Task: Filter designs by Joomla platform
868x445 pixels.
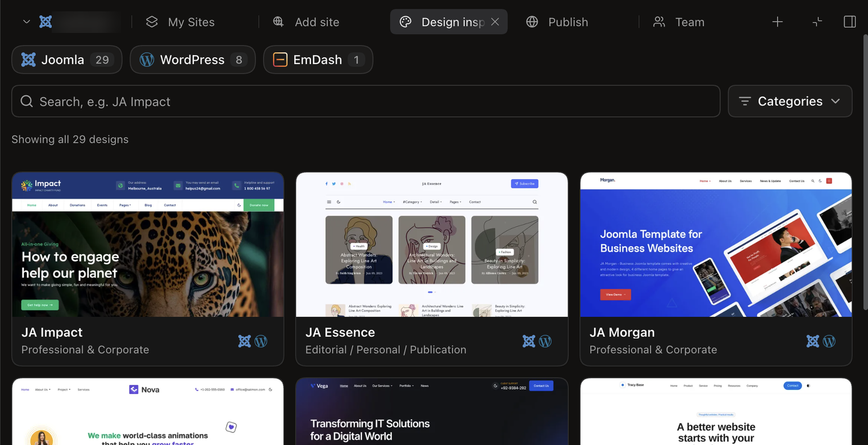Action: [x=67, y=60]
